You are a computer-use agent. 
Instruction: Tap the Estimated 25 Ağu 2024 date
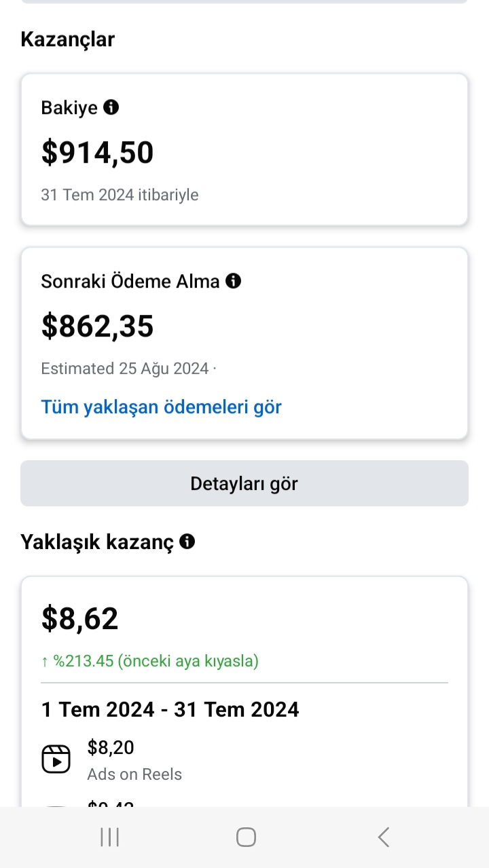[x=125, y=369]
